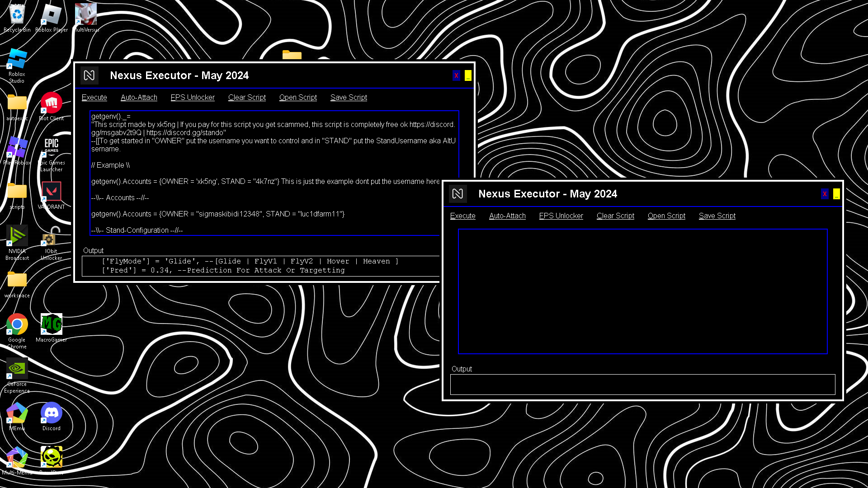The height and width of the screenshot is (488, 868).
Task: Click Open Script in the front Nexus window
Action: pos(666,216)
